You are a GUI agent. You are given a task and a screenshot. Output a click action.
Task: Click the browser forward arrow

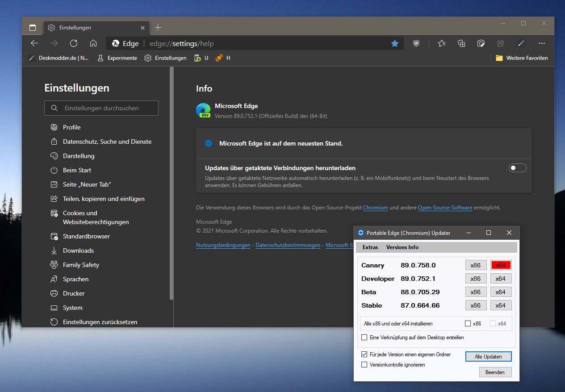click(x=54, y=43)
